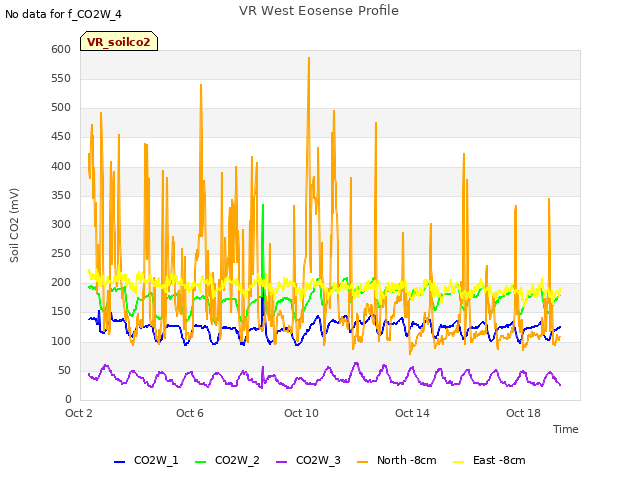Click the Time axis label
640x480 pixels.
click(566, 429)
